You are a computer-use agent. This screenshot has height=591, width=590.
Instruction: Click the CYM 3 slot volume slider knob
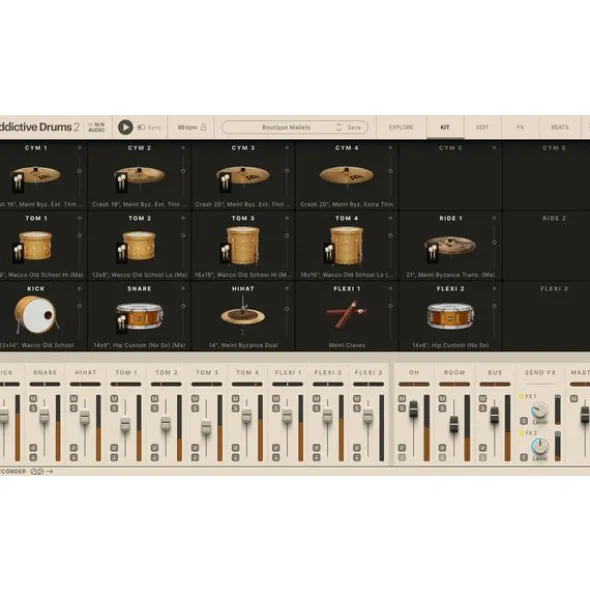[x=287, y=171]
